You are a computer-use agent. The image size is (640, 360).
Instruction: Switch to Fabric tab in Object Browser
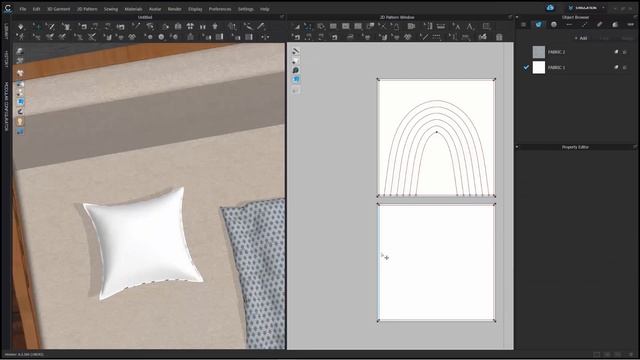(x=539, y=25)
